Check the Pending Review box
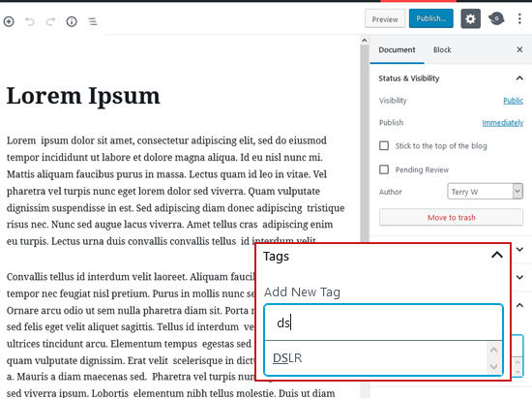The image size is (532, 399). pyautogui.click(x=384, y=169)
